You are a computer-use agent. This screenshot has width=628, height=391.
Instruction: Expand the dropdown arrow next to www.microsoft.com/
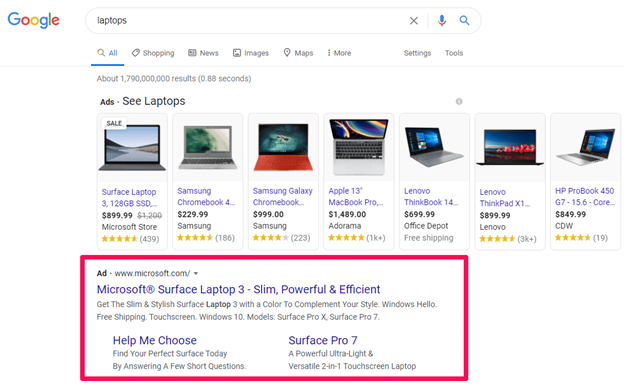click(x=196, y=274)
